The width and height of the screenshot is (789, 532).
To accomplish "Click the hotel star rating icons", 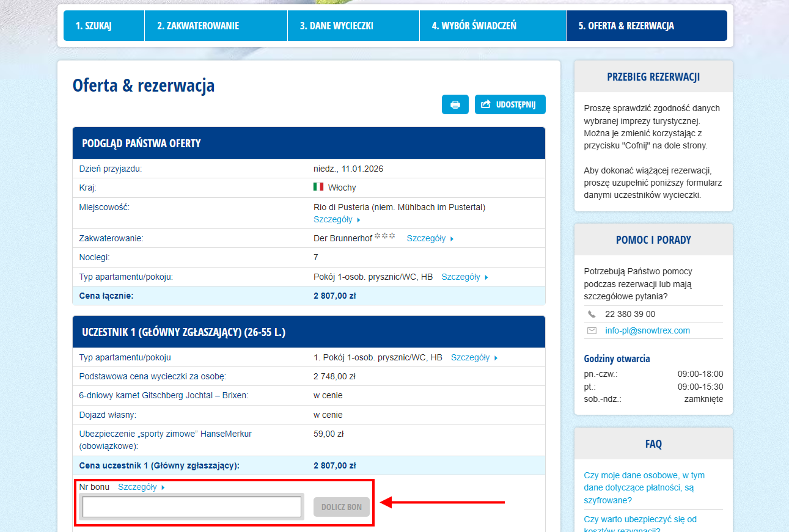I will (385, 237).
